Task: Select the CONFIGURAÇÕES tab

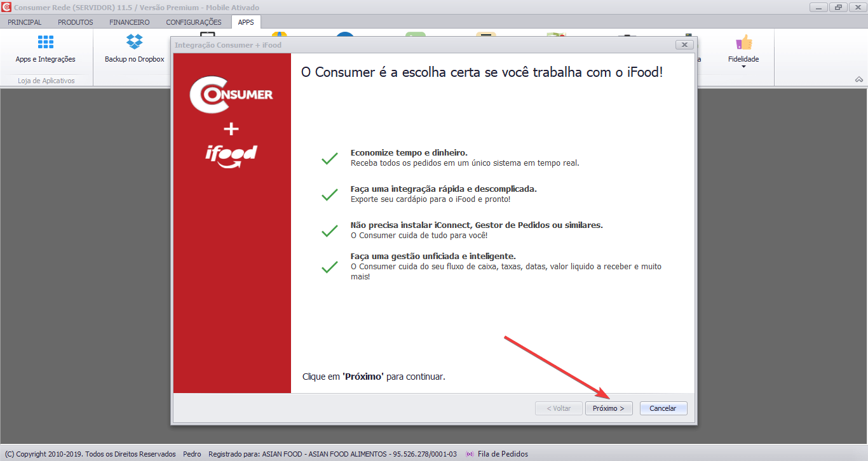Action: [x=193, y=22]
